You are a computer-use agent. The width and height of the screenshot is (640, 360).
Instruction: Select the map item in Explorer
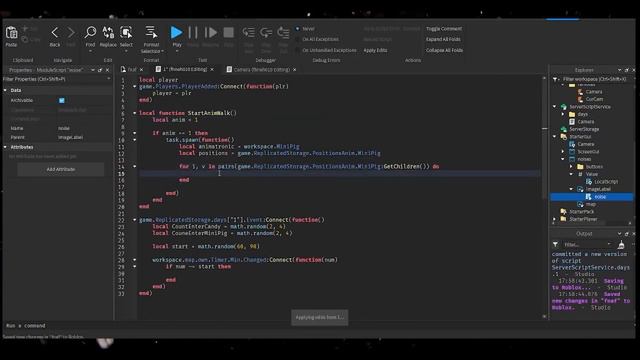click(591, 204)
